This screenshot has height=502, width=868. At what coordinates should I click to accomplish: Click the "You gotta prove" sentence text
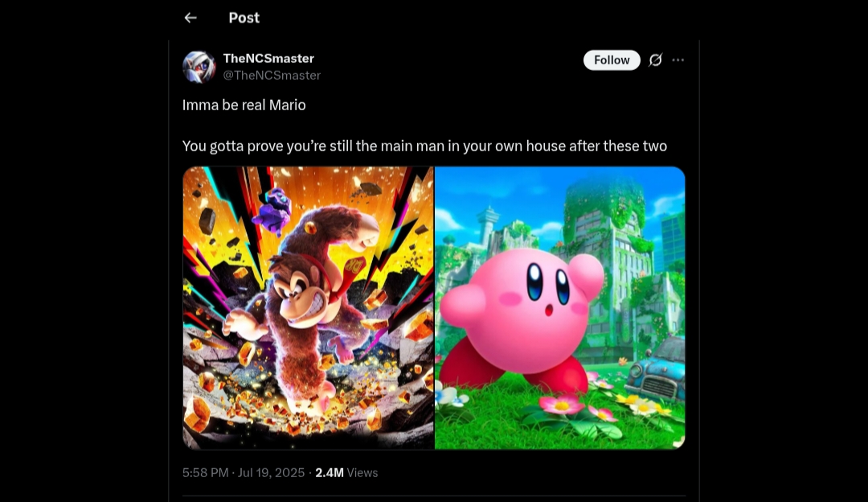coord(424,146)
